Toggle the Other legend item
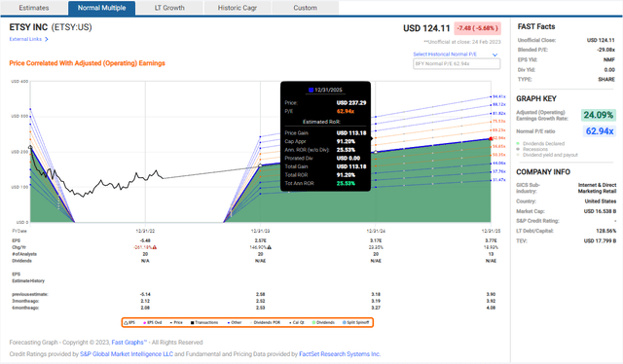Image resolution: width=623 pixels, height=364 pixels. click(235, 323)
